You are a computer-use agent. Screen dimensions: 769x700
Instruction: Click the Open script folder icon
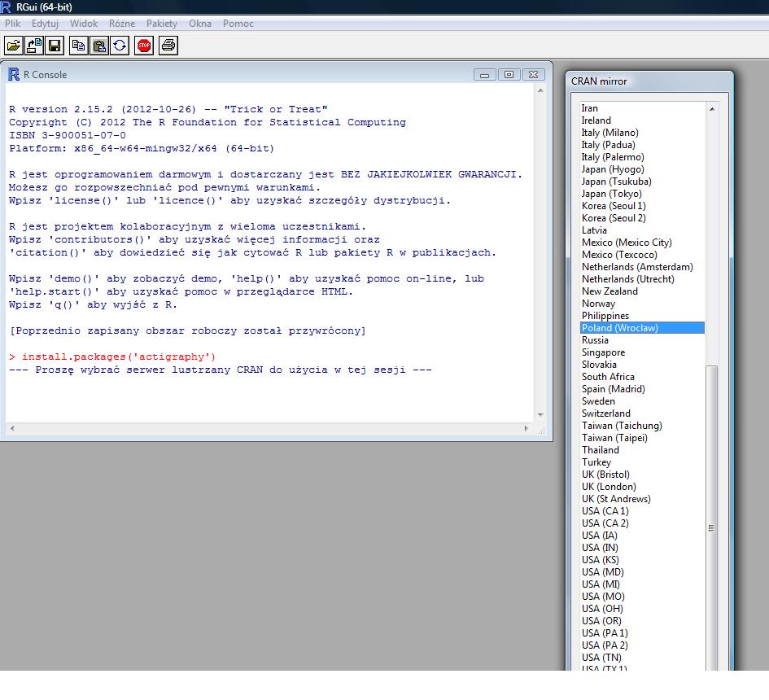(13, 46)
